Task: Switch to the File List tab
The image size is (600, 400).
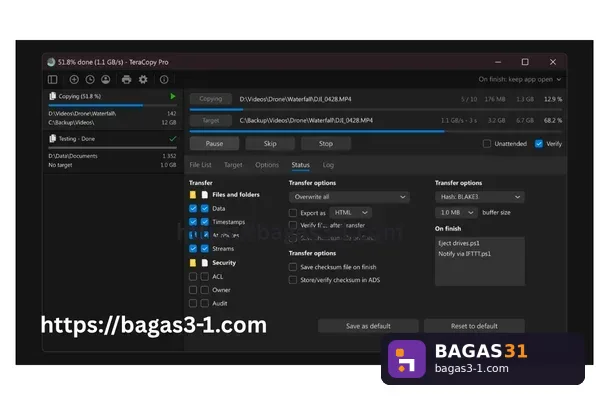Action: (200, 165)
